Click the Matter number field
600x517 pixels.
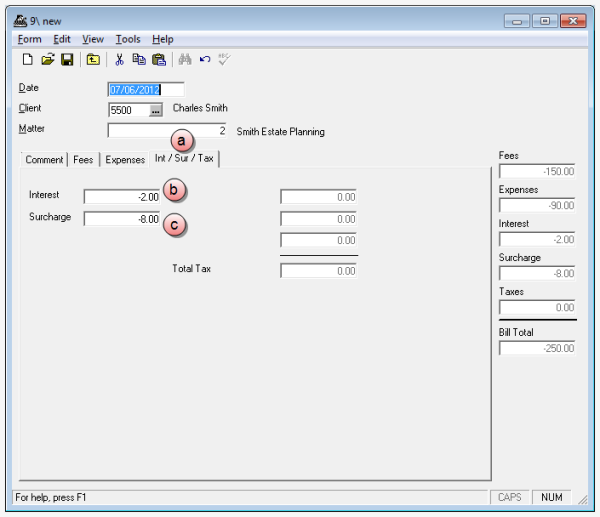[167, 131]
